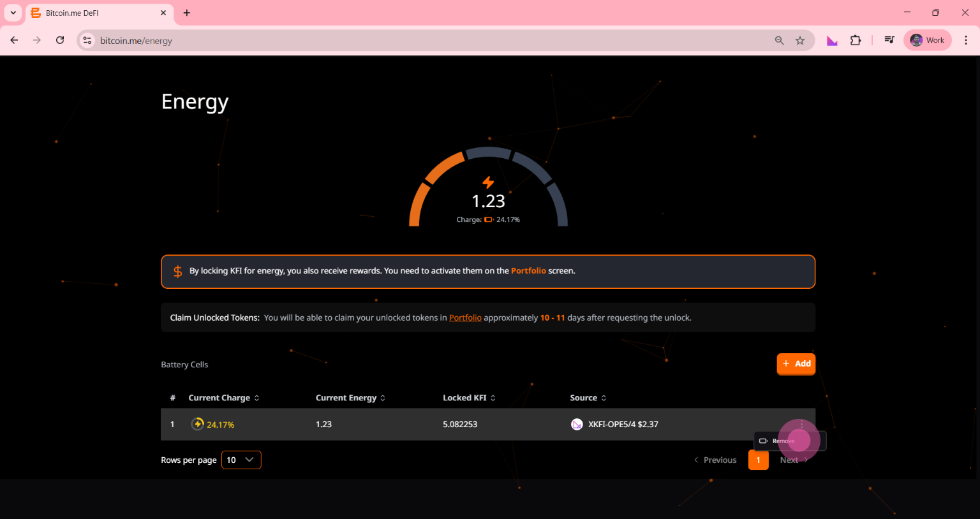Sort by Locked KFI column
This screenshot has width=980, height=519.
[469, 398]
